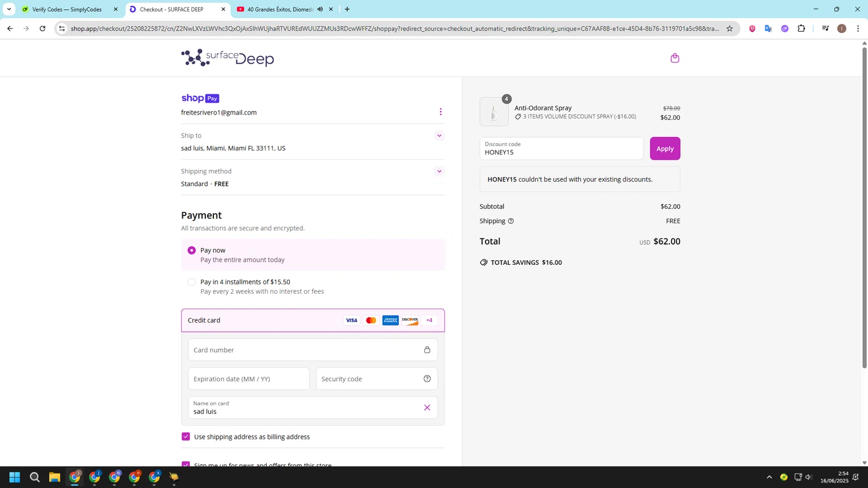The image size is (868, 488).
Task: Close the 40 Grandes Éxitos tab
Action: [331, 9]
